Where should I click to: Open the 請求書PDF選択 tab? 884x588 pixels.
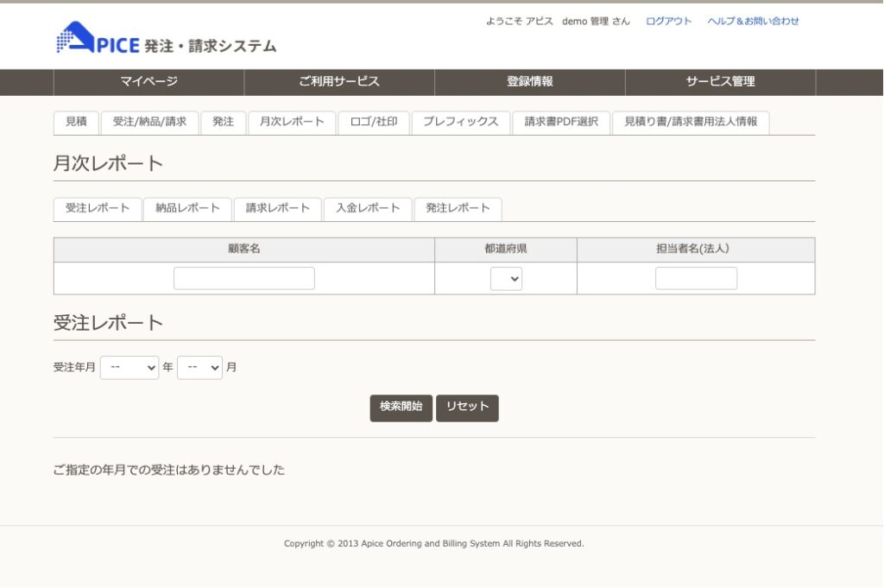(561, 123)
